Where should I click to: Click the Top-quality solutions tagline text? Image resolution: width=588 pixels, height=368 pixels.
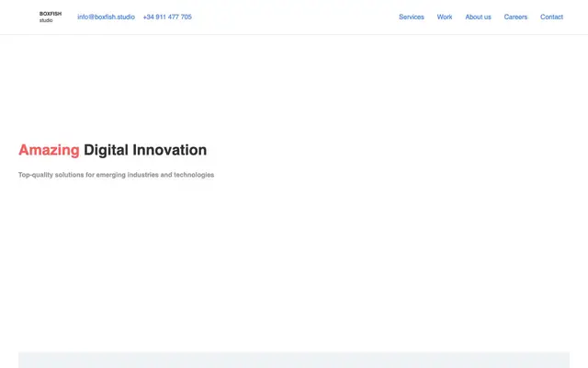[x=117, y=175]
